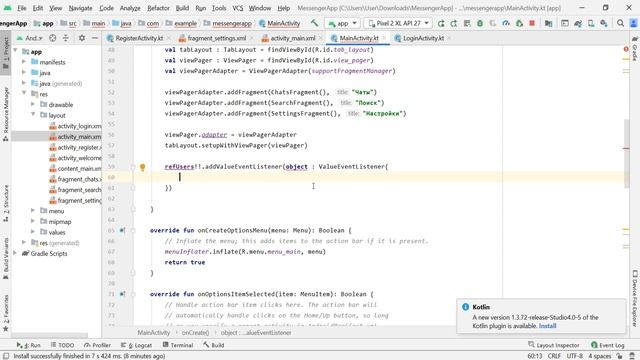Click the read-only lock icon in status bar

[620, 356]
